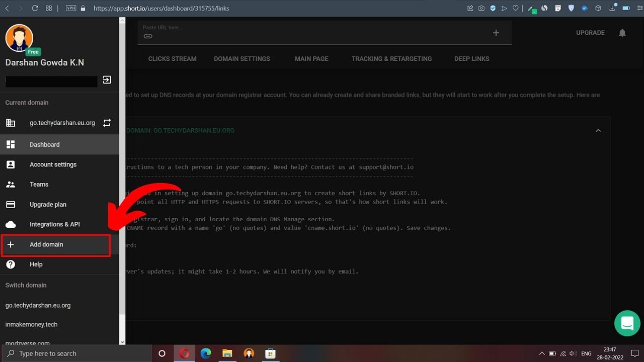Switch to MAIN PAGE tab
Image resolution: width=644 pixels, height=362 pixels.
point(311,59)
